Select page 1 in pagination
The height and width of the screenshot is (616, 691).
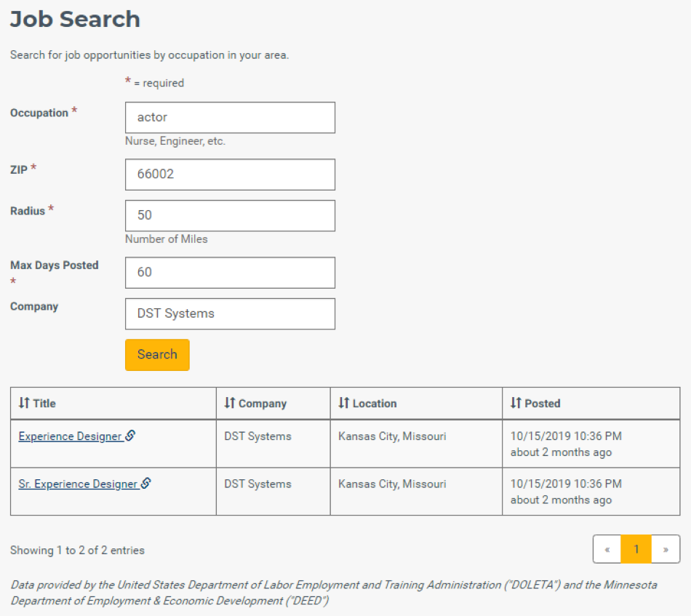point(636,549)
